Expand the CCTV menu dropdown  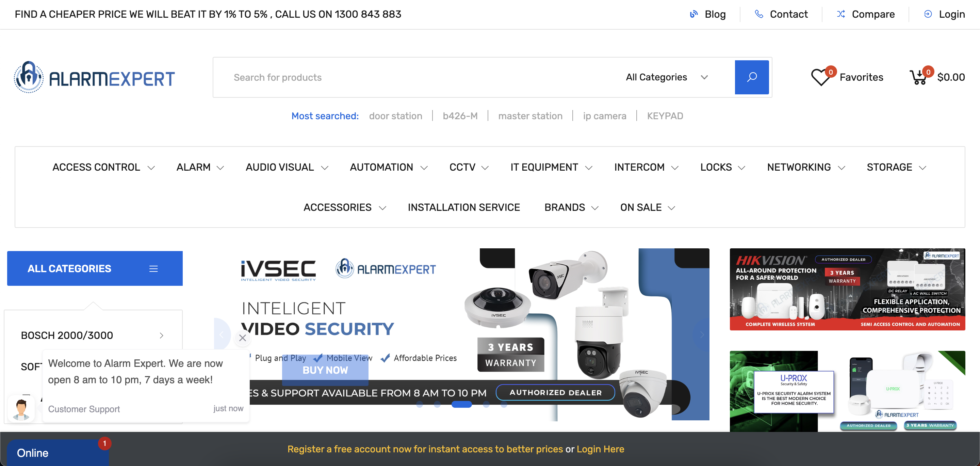tap(469, 167)
